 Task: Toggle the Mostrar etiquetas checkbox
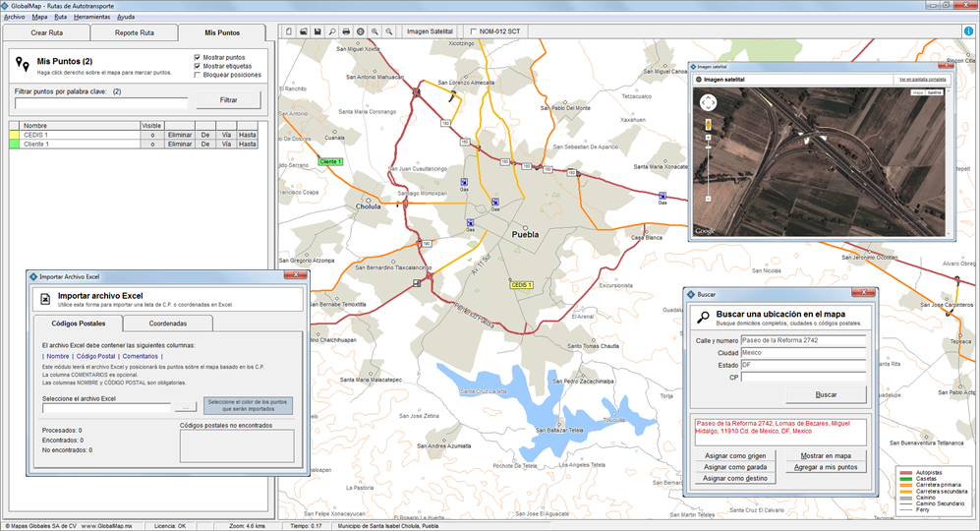pyautogui.click(x=197, y=66)
